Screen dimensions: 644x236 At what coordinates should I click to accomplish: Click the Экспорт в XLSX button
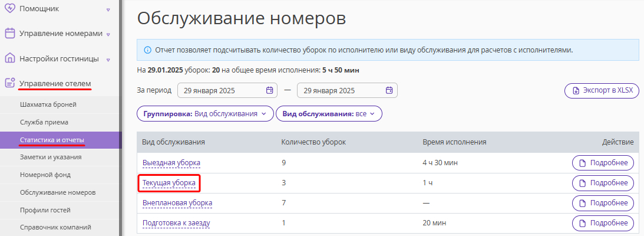(x=602, y=91)
